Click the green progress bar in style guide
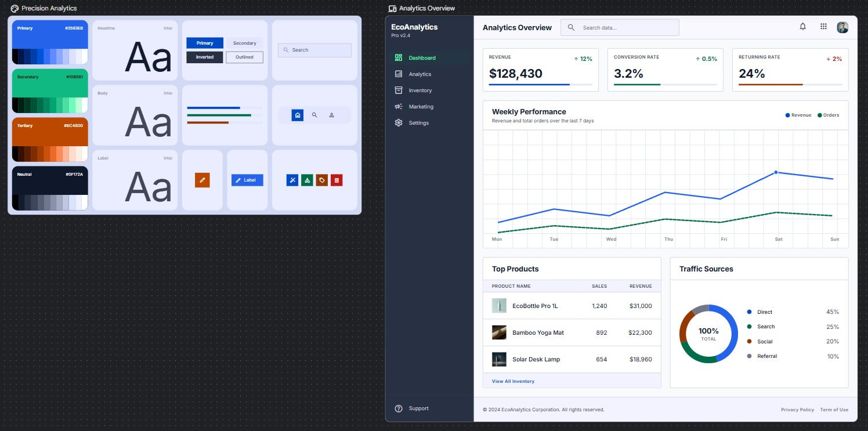868x431 pixels. [219, 115]
